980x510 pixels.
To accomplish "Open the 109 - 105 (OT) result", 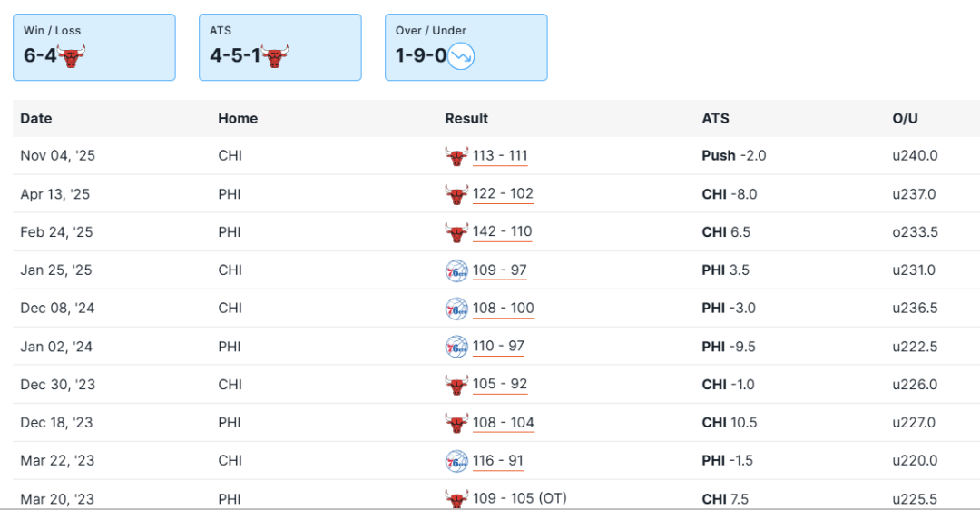I will click(x=519, y=498).
